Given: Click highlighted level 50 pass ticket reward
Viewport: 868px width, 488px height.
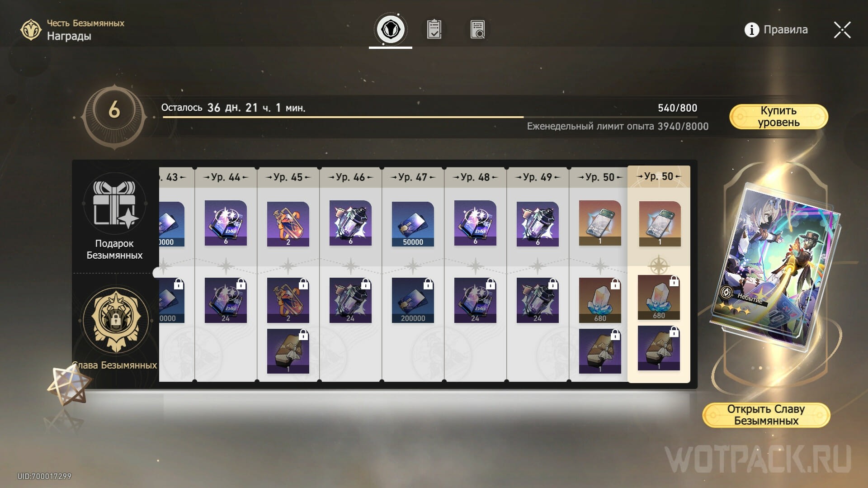Looking at the screenshot, I should [x=660, y=224].
